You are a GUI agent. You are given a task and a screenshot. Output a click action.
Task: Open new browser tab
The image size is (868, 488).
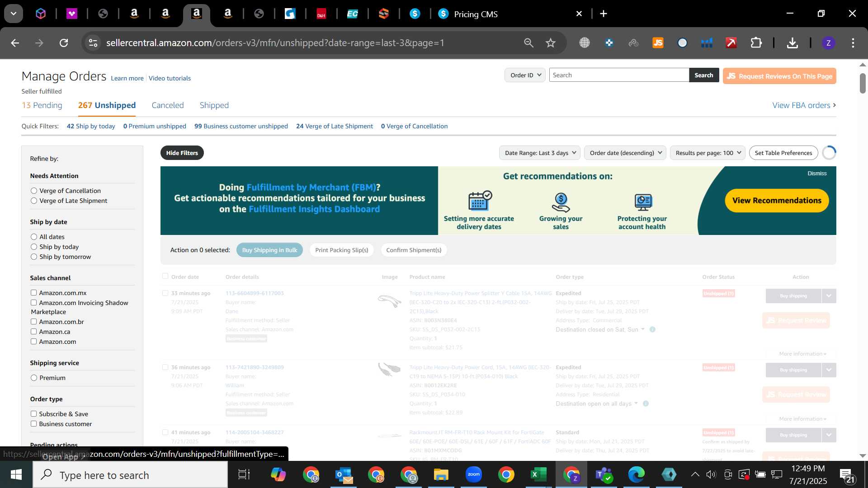[604, 14]
